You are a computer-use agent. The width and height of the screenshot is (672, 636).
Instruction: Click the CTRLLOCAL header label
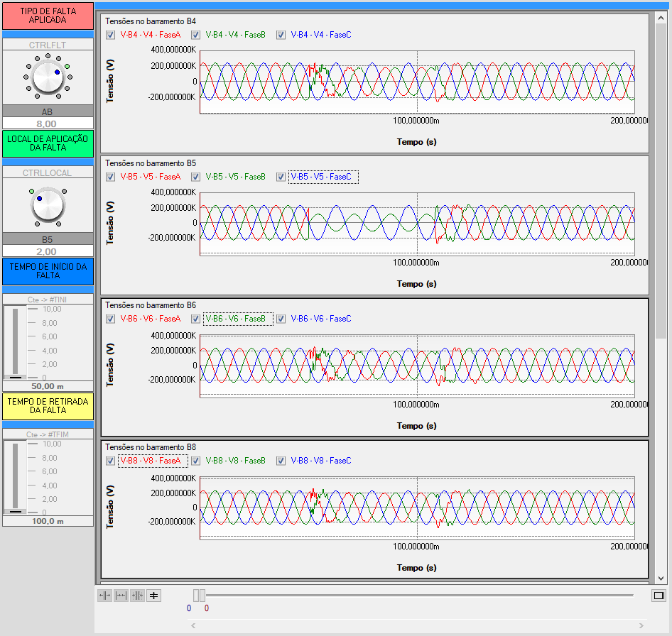(x=48, y=173)
